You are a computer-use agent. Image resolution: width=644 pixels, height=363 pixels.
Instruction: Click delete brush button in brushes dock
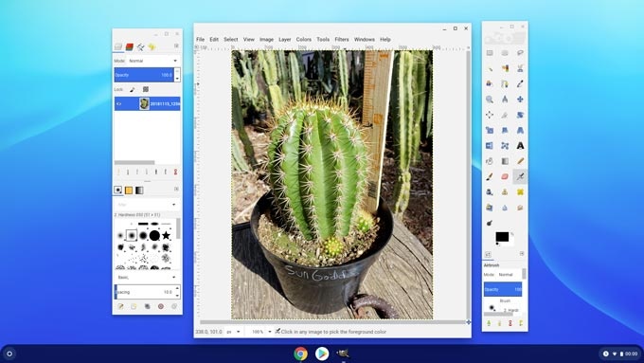pos(161,307)
